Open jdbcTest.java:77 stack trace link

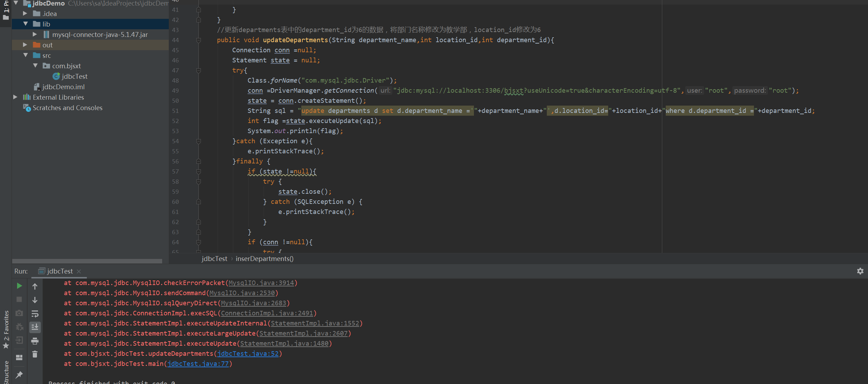(x=198, y=363)
